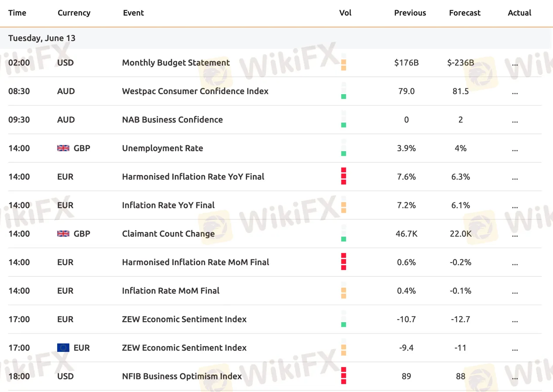Click the red volatility bars for Harmonised Inflation MoM
Image resolution: width=553 pixels, height=392 pixels.
tap(343, 262)
